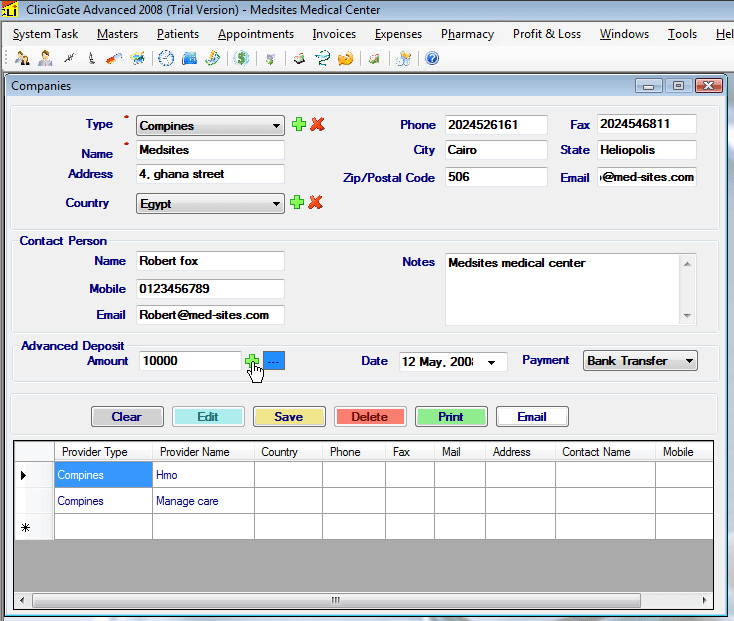Click the contact Email field Robert@med-sites.com

coord(210,315)
